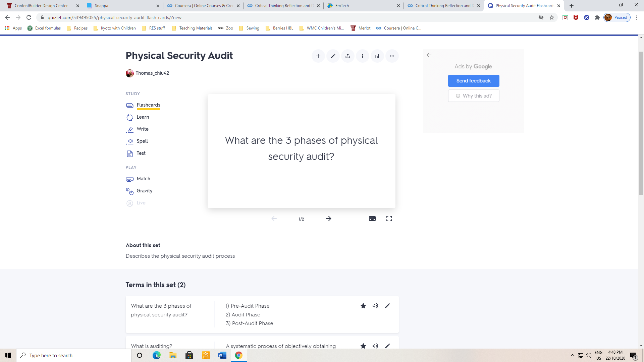Expand hidden system tray icons
Viewport: 644px width, 362px height.
572,355
